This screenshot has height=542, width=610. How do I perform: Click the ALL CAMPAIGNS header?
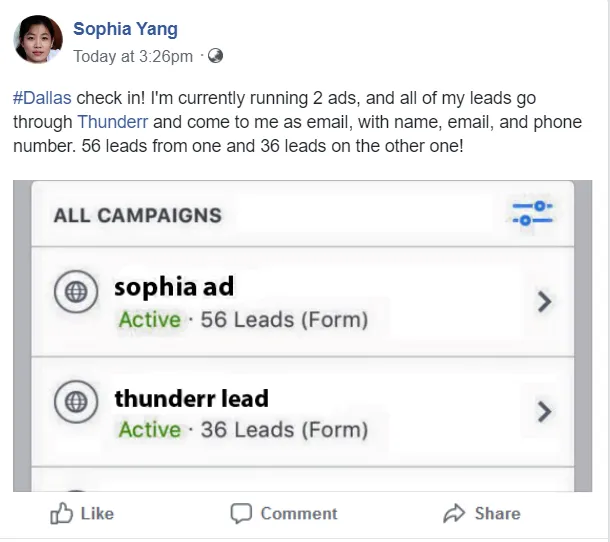coord(137,215)
